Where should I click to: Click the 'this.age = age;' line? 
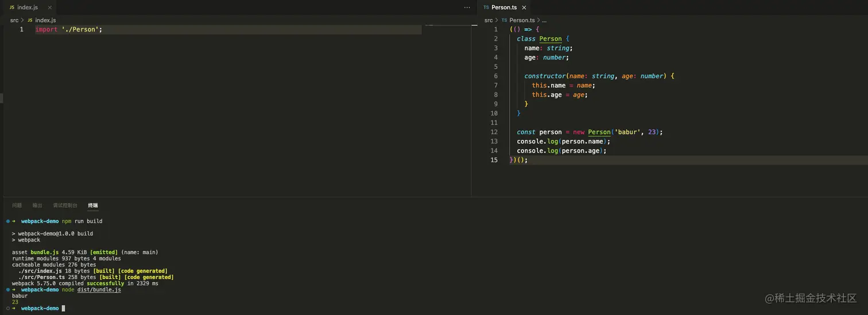coord(560,95)
